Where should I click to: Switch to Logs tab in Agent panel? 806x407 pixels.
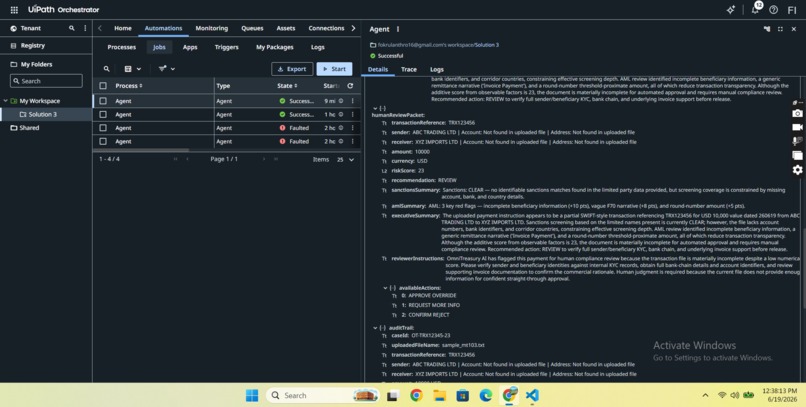point(436,69)
